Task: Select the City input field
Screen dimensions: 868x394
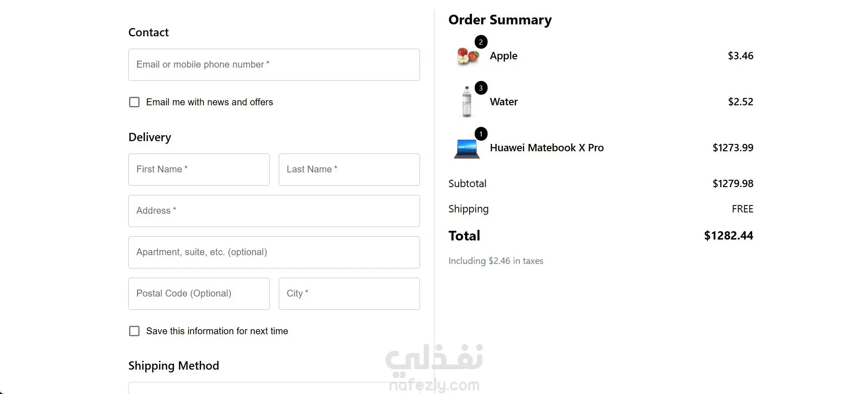Action: [x=349, y=294]
